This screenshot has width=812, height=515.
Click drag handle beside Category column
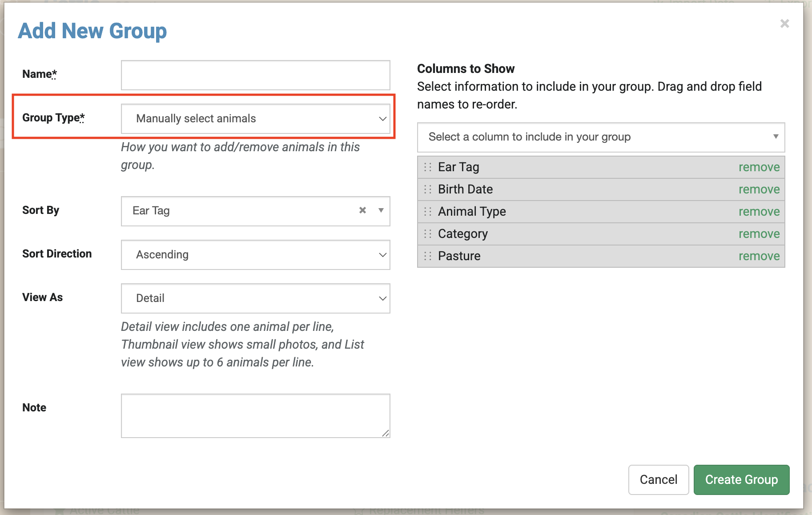point(428,234)
